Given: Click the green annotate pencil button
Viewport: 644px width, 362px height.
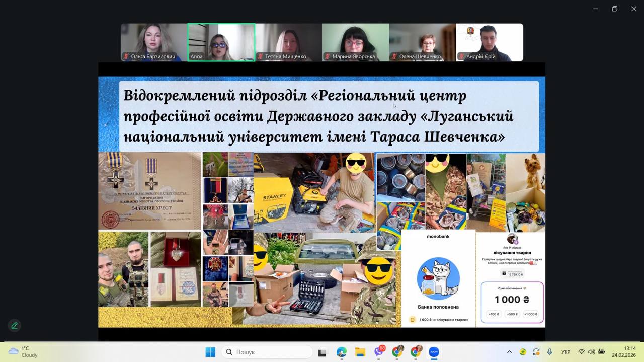Looking at the screenshot, I should coord(14,326).
